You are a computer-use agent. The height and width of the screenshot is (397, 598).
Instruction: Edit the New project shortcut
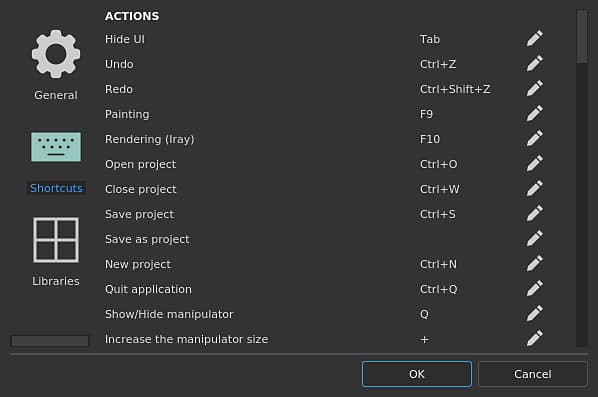[x=535, y=264]
